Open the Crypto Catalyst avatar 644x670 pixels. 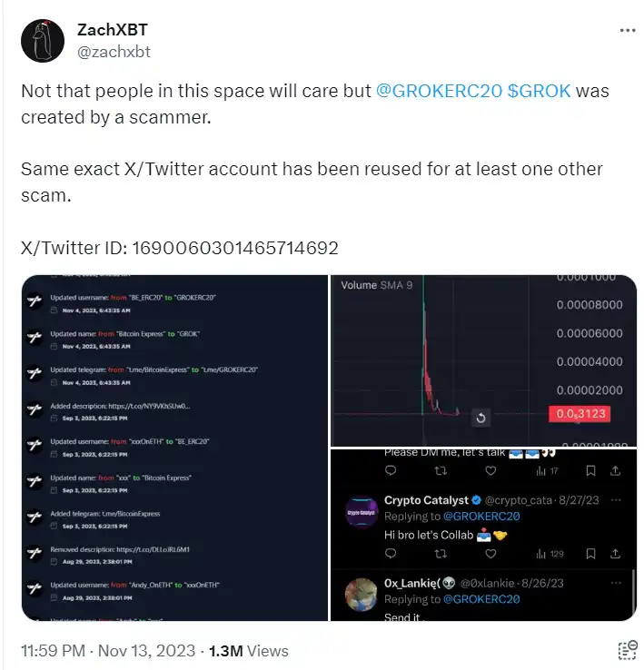pos(362,510)
